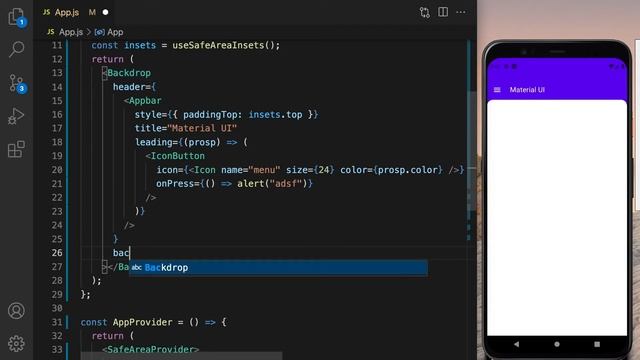Click insets.top expression on line 16
Image resolution: width=640 pixels, height=360 pixels.
point(276,114)
